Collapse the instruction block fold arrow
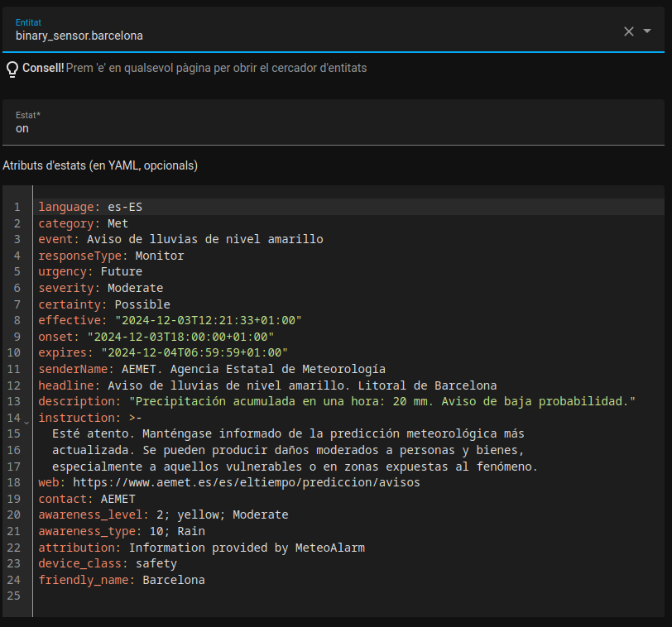 26,422
